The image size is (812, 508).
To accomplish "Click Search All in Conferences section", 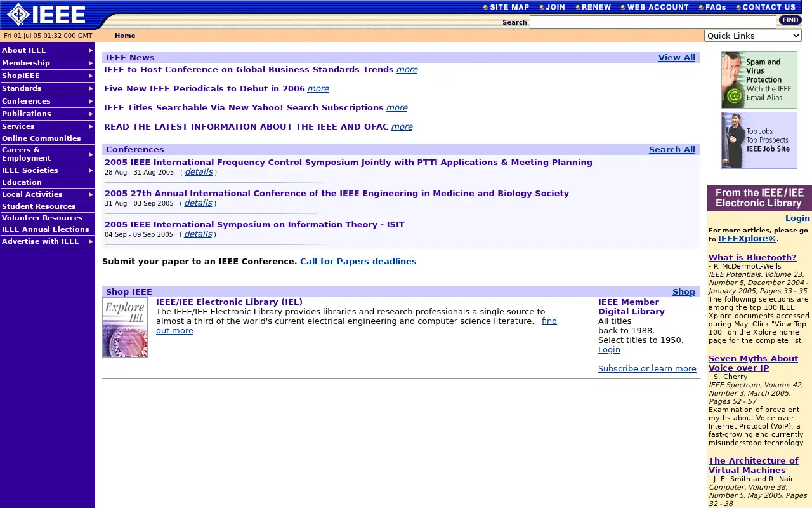I will coord(672,150).
